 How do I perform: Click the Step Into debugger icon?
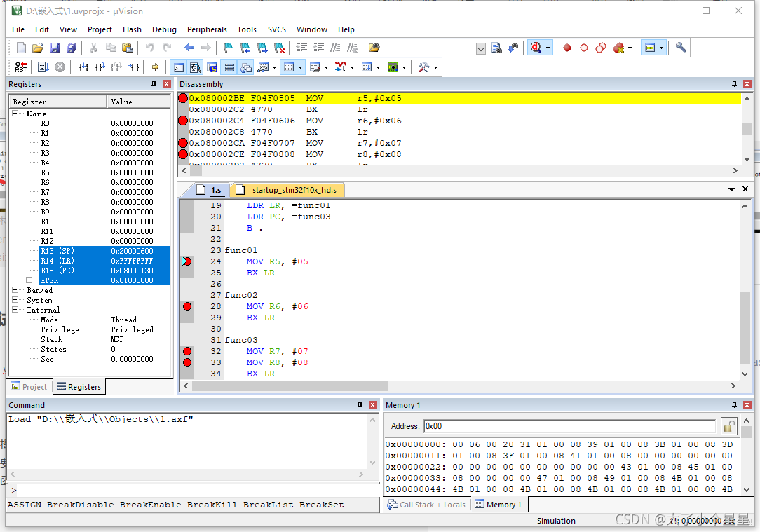[x=83, y=67]
